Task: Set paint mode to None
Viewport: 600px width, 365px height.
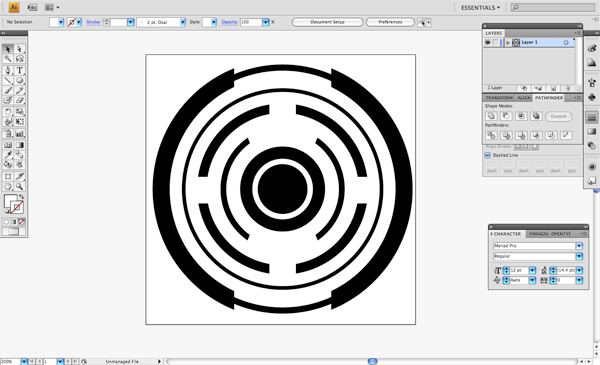Action: click(x=22, y=222)
